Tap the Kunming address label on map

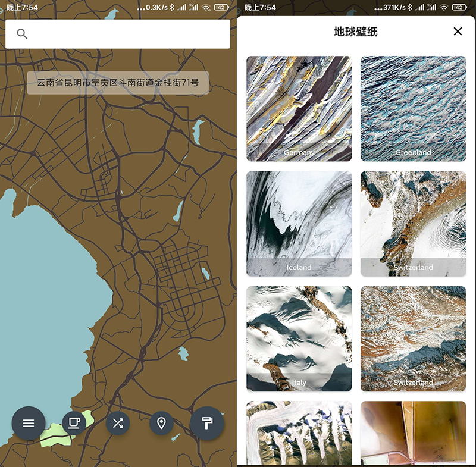[x=118, y=83]
